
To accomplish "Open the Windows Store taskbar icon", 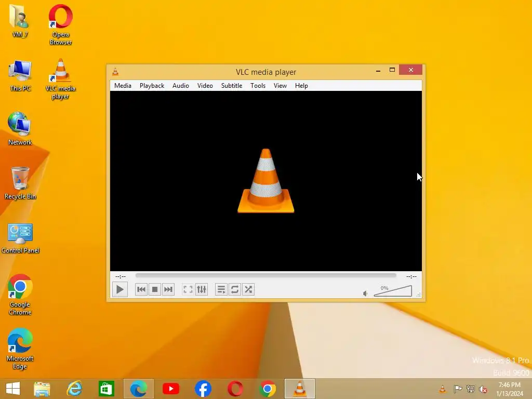I will (106, 389).
